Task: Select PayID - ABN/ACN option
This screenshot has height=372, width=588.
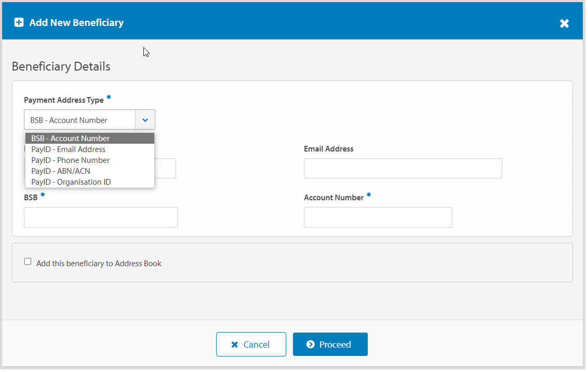Action: (90, 171)
